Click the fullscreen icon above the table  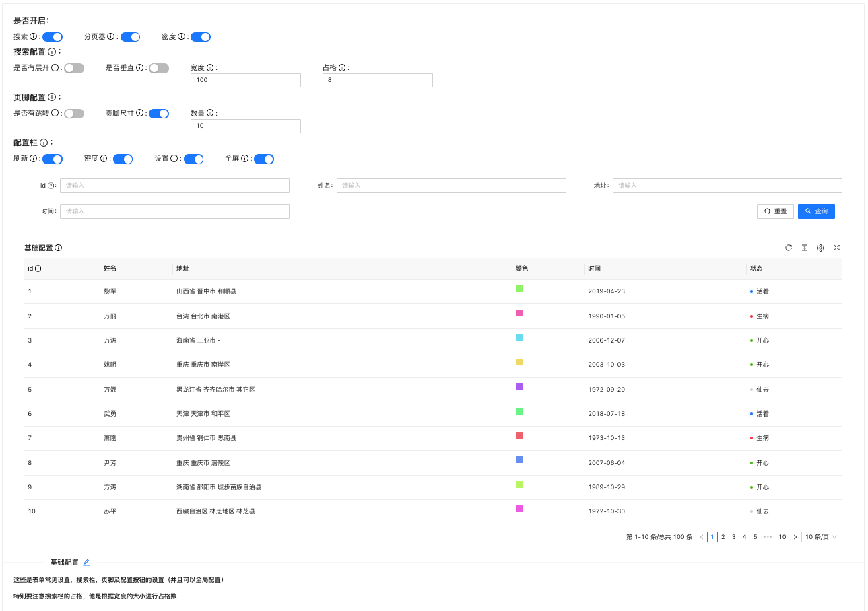(837, 248)
